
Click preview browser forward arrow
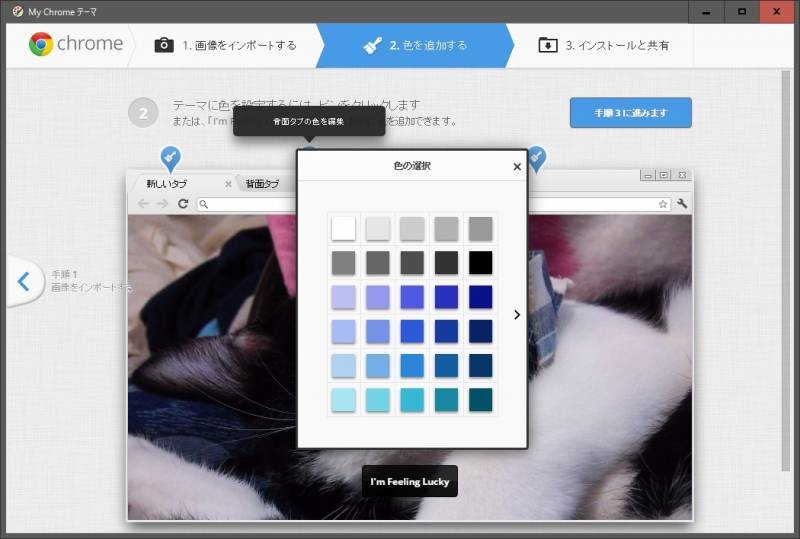[162, 204]
